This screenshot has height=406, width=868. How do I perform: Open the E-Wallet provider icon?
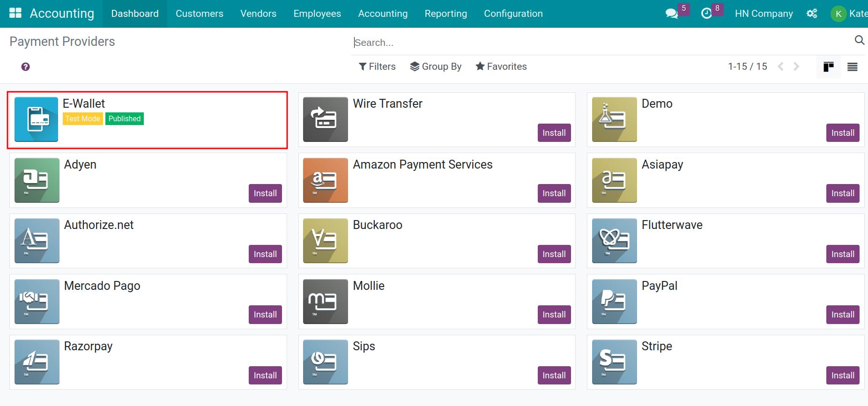(x=37, y=119)
